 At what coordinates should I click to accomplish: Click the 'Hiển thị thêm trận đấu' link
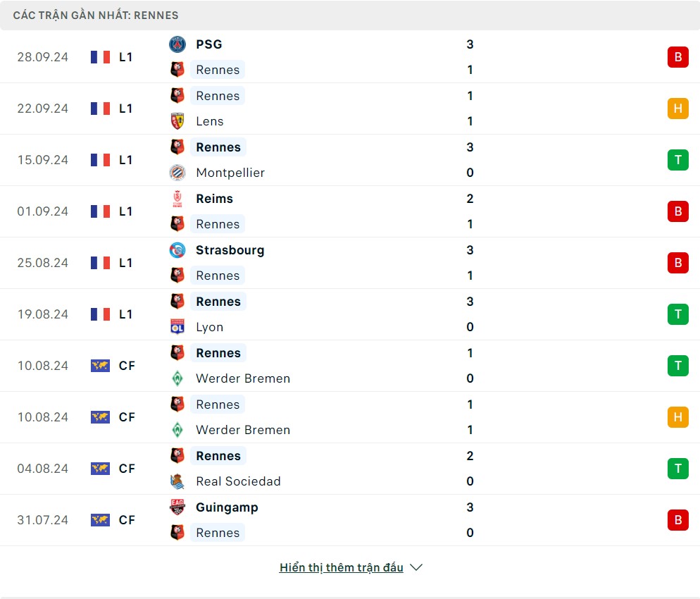tap(341, 567)
